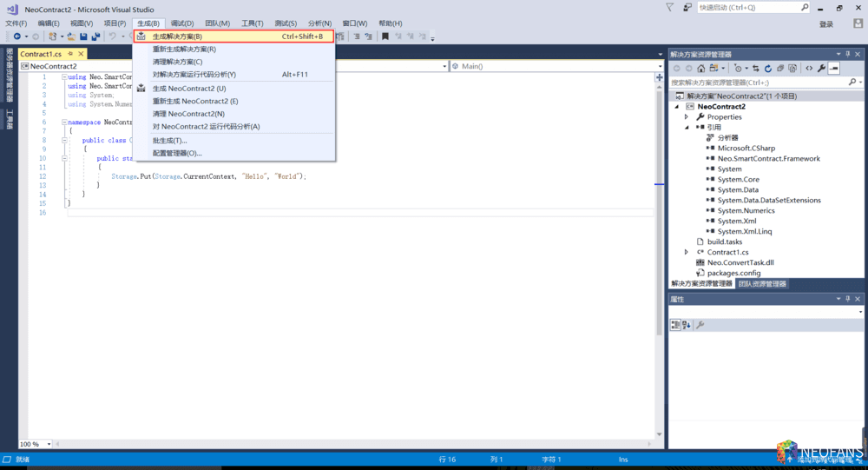The width and height of the screenshot is (868, 470).
Task: Click the Save All icon
Action: (95, 36)
